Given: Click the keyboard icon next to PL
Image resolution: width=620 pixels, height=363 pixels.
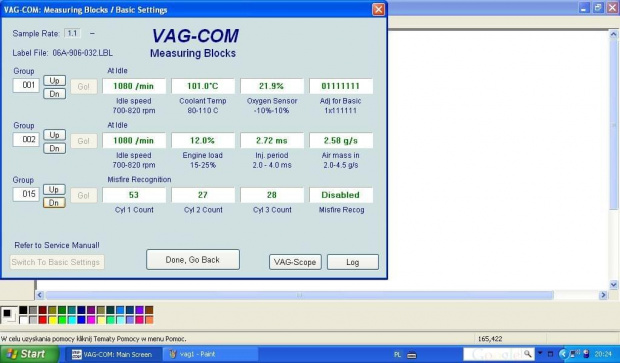Looking at the screenshot, I should pos(412,355).
